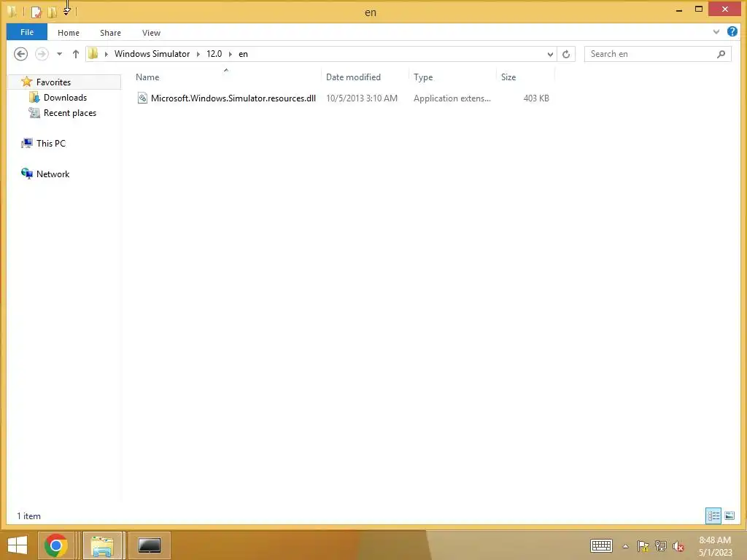Switch to the View ribbon tab
Screen dimensions: 747x560
151,32
